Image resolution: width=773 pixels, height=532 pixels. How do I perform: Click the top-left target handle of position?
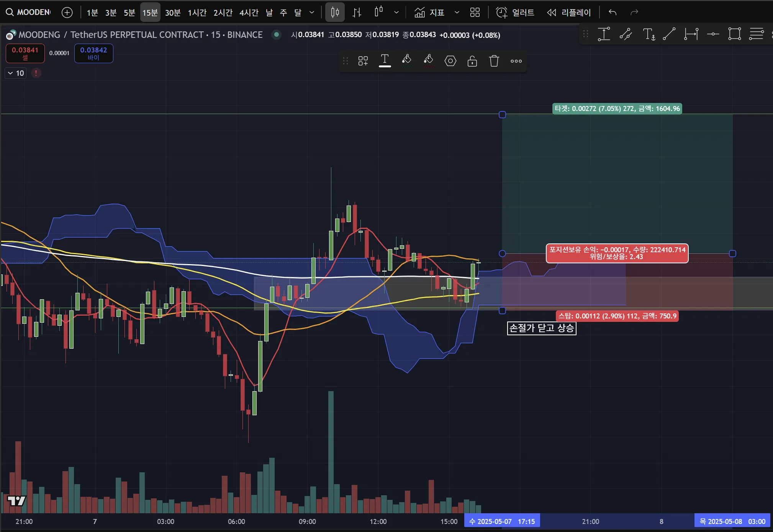(x=502, y=114)
